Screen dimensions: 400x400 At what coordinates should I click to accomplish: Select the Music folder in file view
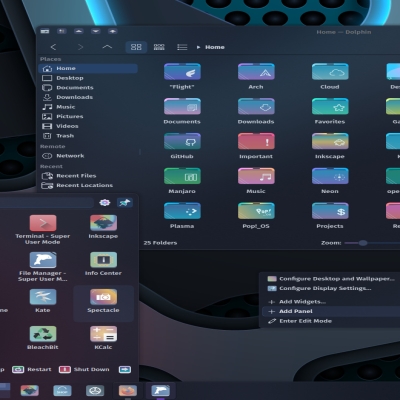pos(256,176)
